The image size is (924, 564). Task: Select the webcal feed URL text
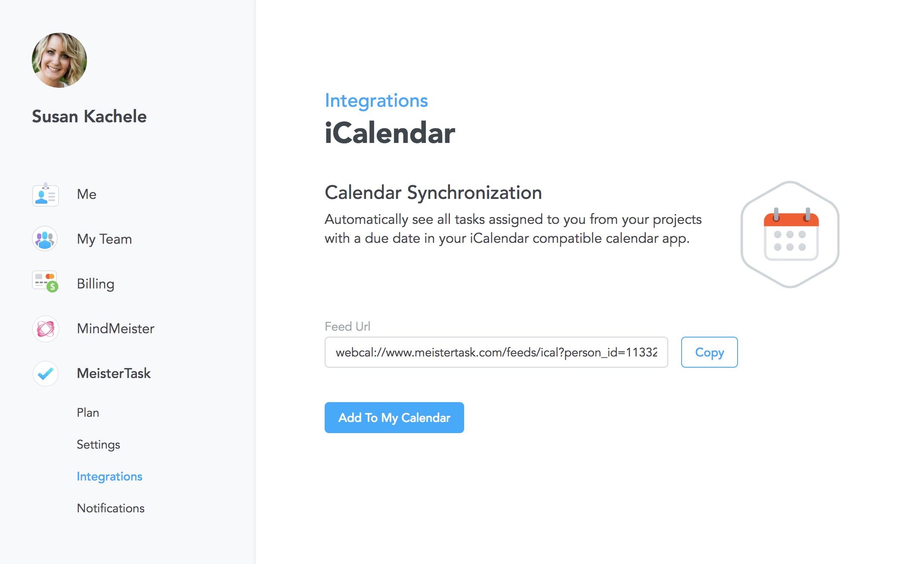pos(496,352)
